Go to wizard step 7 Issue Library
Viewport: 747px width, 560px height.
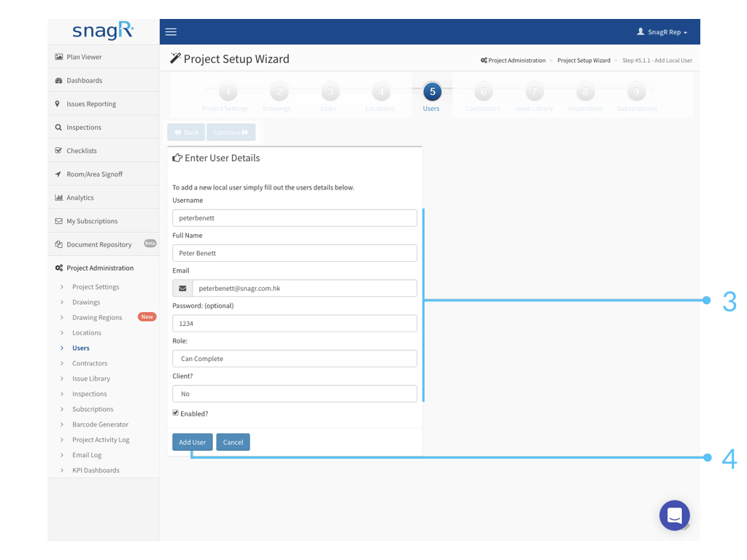point(534,92)
